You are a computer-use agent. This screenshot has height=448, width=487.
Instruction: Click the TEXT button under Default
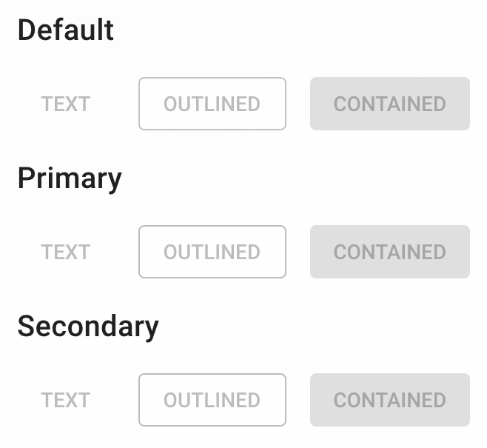point(65,104)
